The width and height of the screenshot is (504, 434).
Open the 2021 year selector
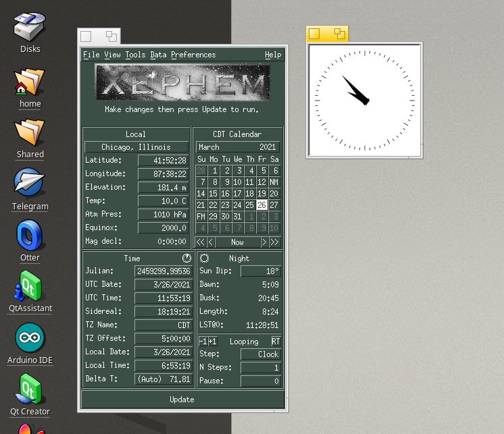pos(268,147)
